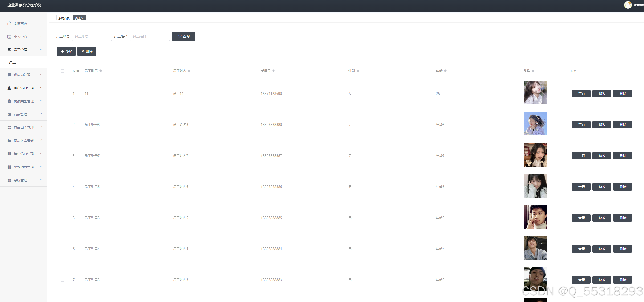Viewport: 644px width, 302px height.
Task: Click the flag icon next to 员工管理
Action: click(9, 50)
